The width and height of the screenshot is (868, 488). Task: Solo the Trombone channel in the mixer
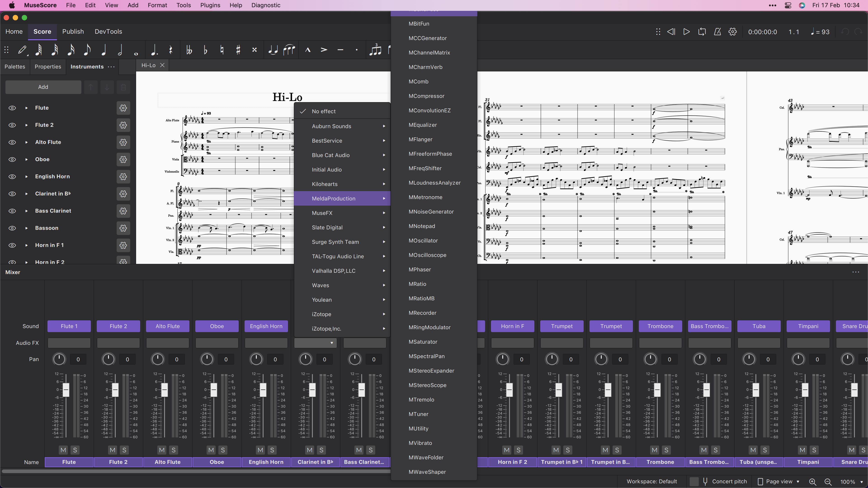click(x=666, y=450)
